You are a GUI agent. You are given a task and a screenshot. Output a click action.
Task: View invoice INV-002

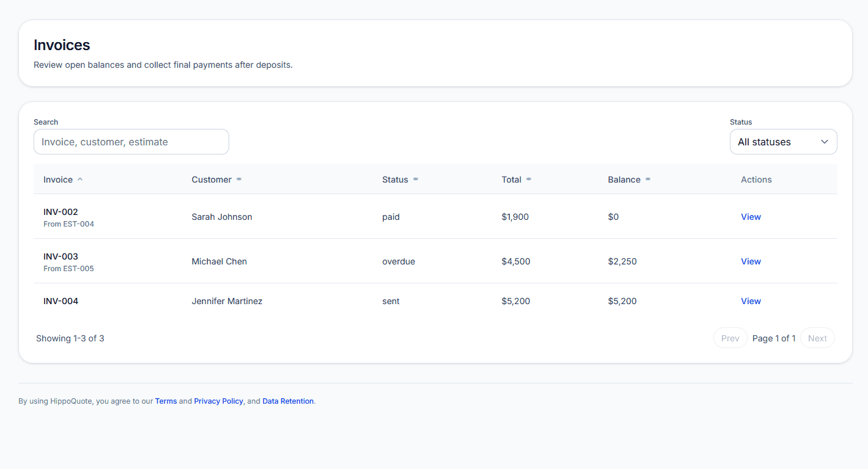pos(751,217)
